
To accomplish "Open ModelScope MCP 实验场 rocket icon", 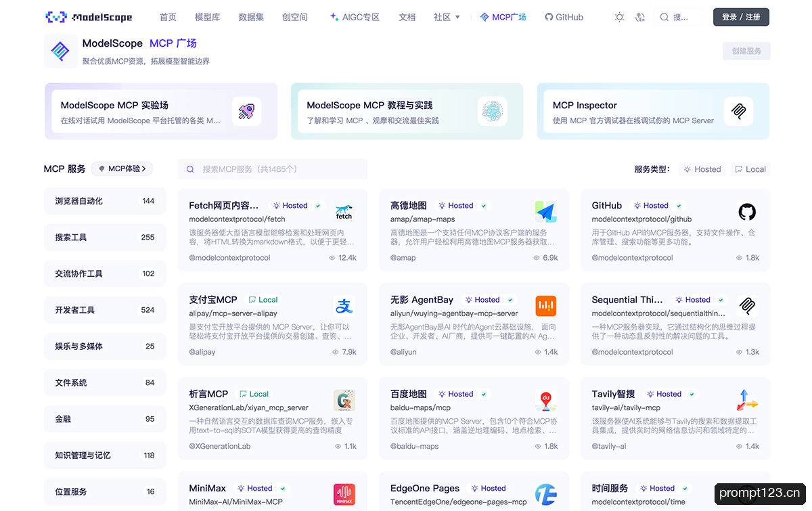I will 246,111.
